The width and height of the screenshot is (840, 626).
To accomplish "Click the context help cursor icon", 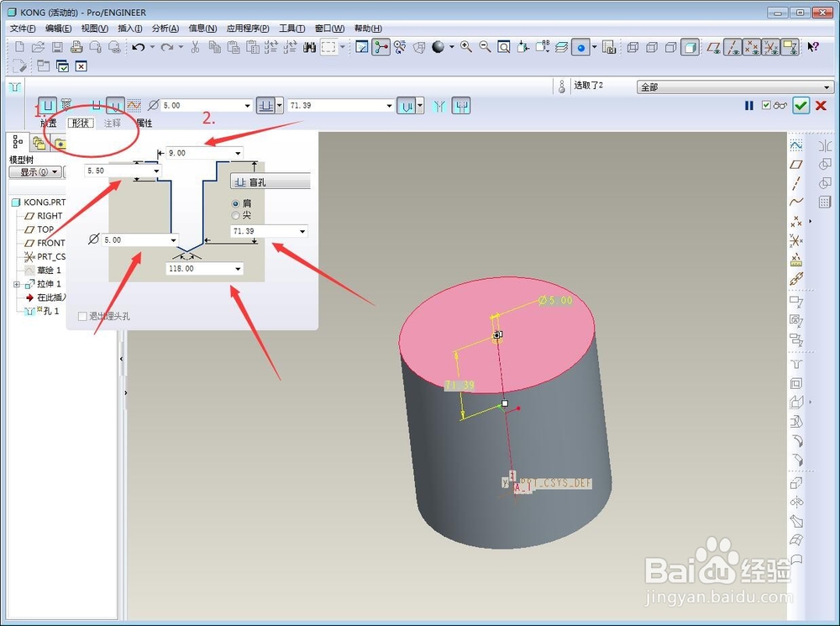I will (813, 47).
